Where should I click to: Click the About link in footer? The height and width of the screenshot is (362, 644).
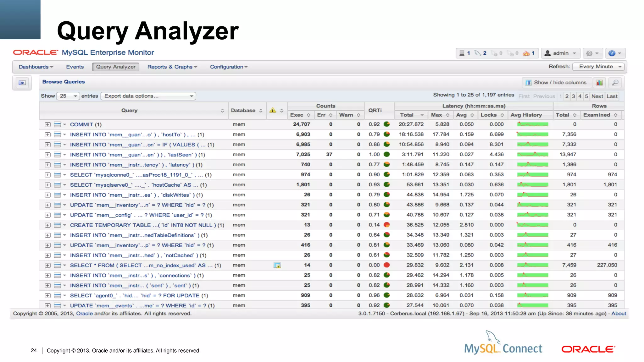pyautogui.click(x=619, y=314)
